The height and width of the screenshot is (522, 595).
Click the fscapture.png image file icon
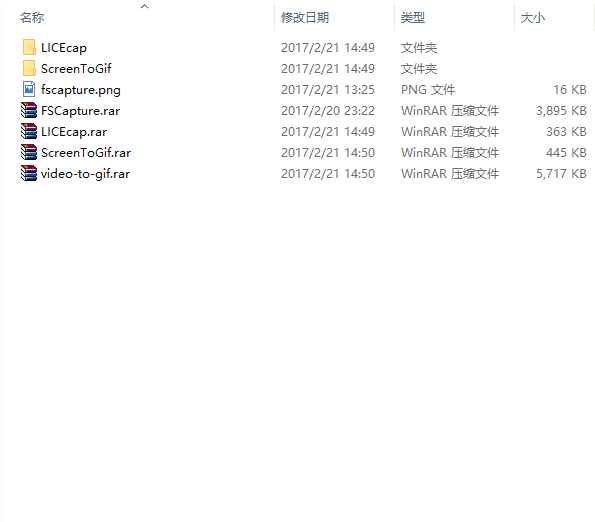pos(29,90)
